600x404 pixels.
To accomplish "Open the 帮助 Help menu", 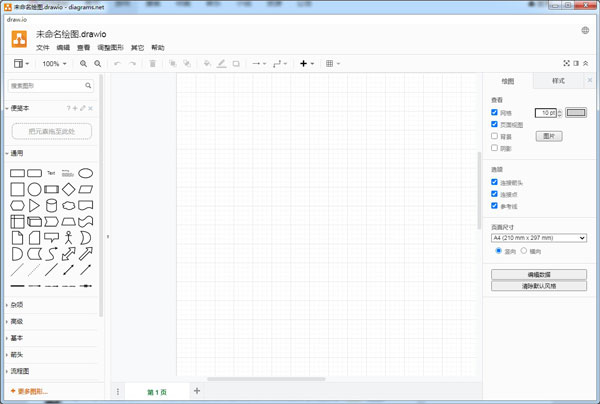I will point(158,47).
